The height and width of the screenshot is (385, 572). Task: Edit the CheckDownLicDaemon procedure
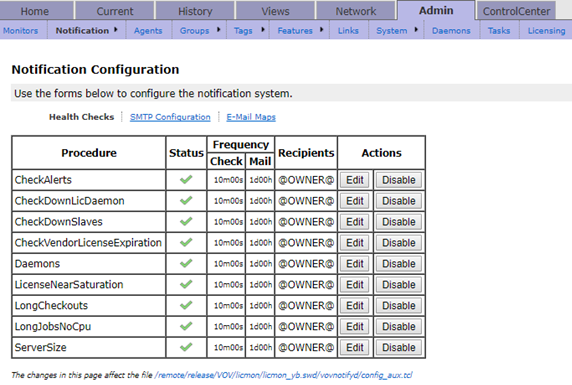click(355, 201)
